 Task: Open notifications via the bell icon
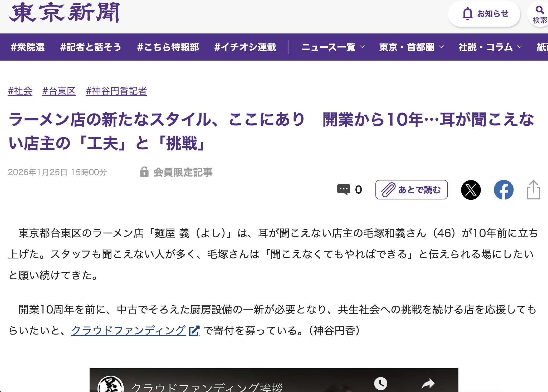[x=468, y=14]
